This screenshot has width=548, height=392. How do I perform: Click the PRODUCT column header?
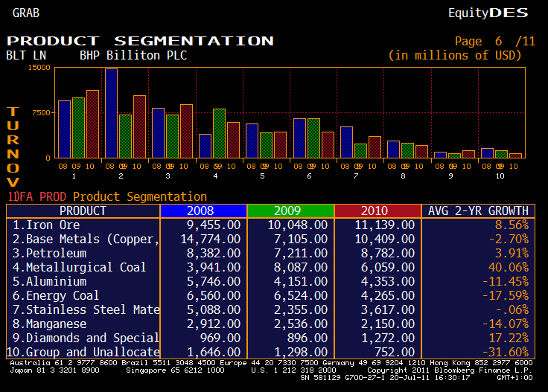tap(83, 211)
